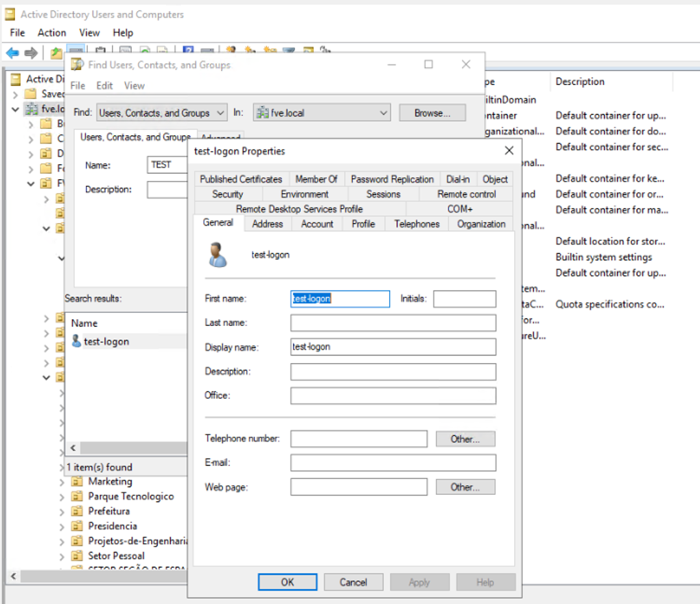The image size is (700, 604).
Task: Close the test-logon Properties dialog
Action: 509,150
